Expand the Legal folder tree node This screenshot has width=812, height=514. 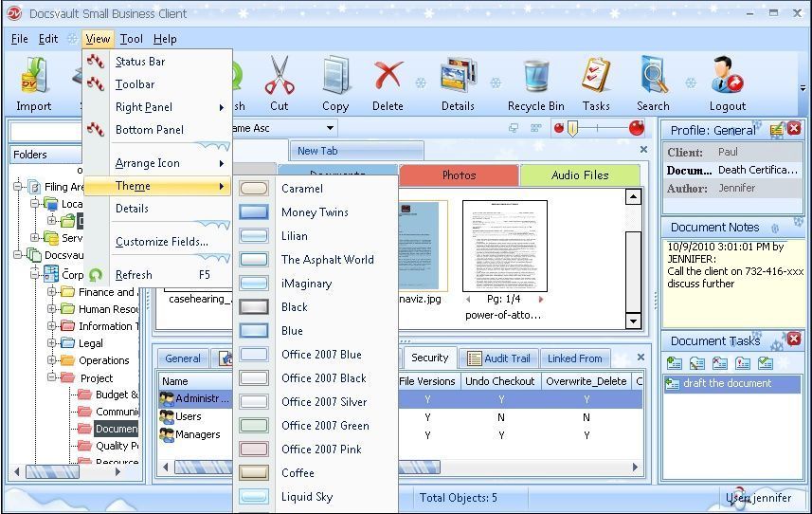(51, 343)
